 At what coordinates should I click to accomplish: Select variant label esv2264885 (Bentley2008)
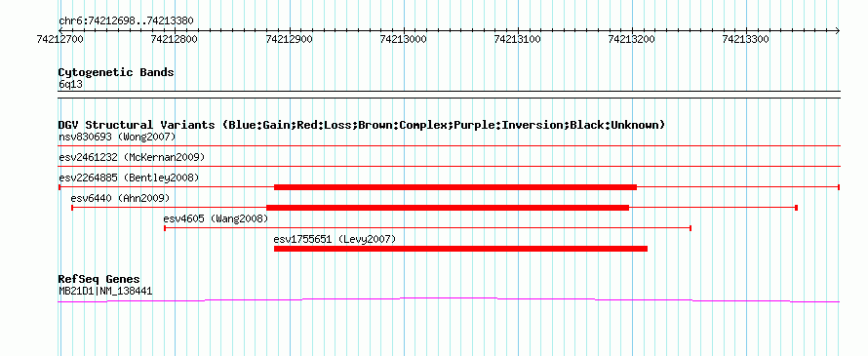[129, 178]
